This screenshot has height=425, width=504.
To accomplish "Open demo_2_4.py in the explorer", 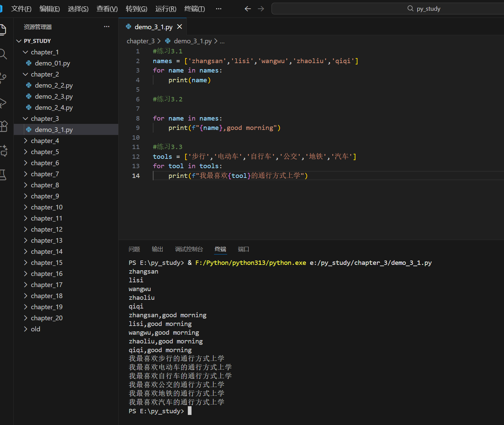I will [x=66, y=107].
